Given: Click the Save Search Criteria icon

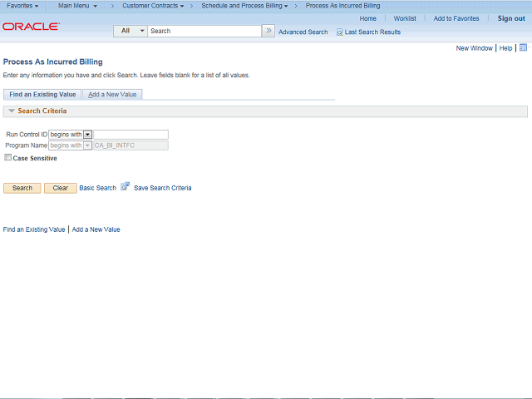Looking at the screenshot, I should tap(126, 186).
